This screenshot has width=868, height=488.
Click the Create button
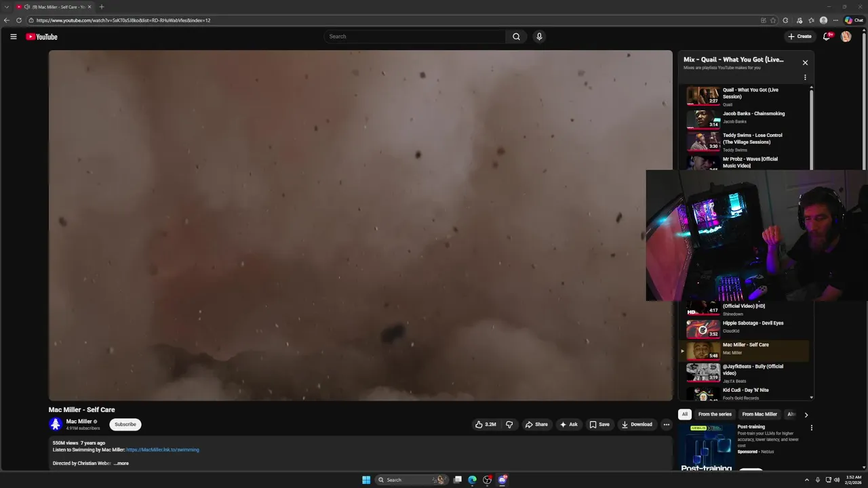800,37
